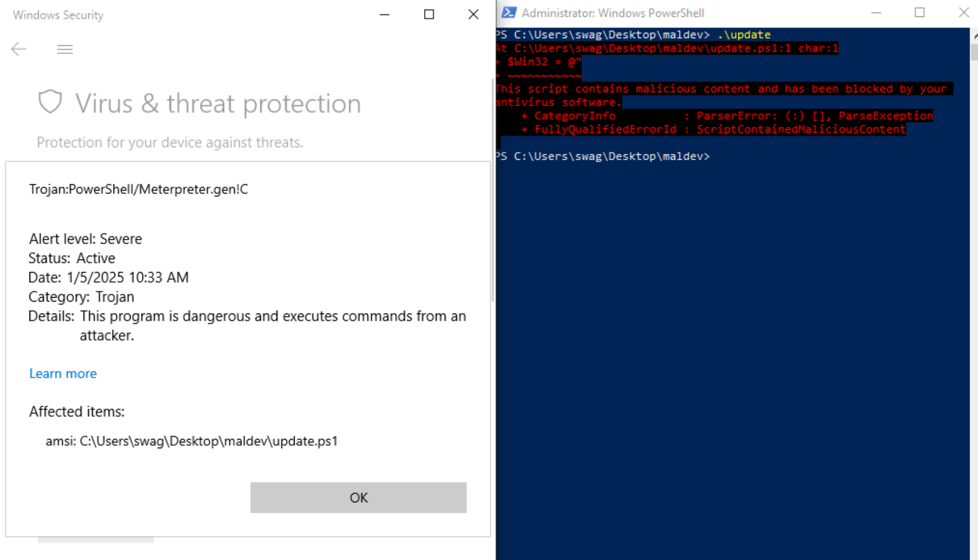This screenshot has height=560, width=978.
Task: Maximize the Windows Security window
Action: click(429, 15)
